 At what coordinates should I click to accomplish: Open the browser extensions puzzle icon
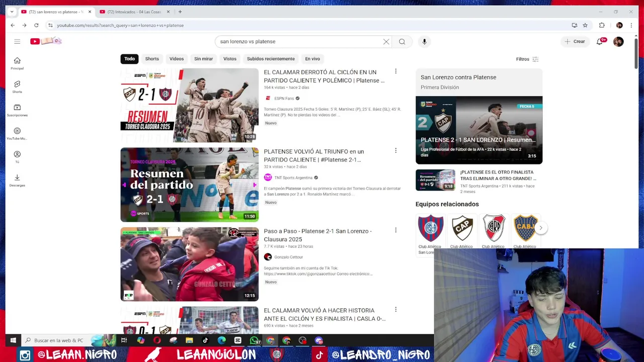(602, 25)
